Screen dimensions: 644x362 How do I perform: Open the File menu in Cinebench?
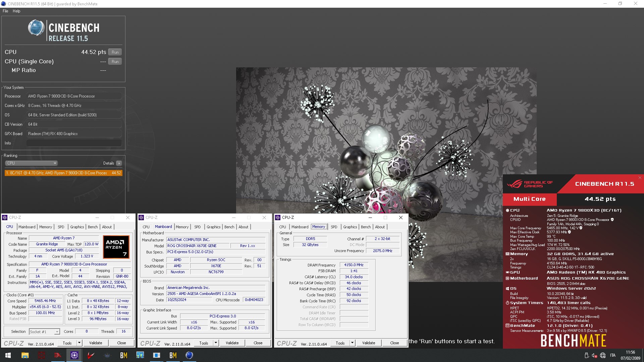[x=5, y=11]
